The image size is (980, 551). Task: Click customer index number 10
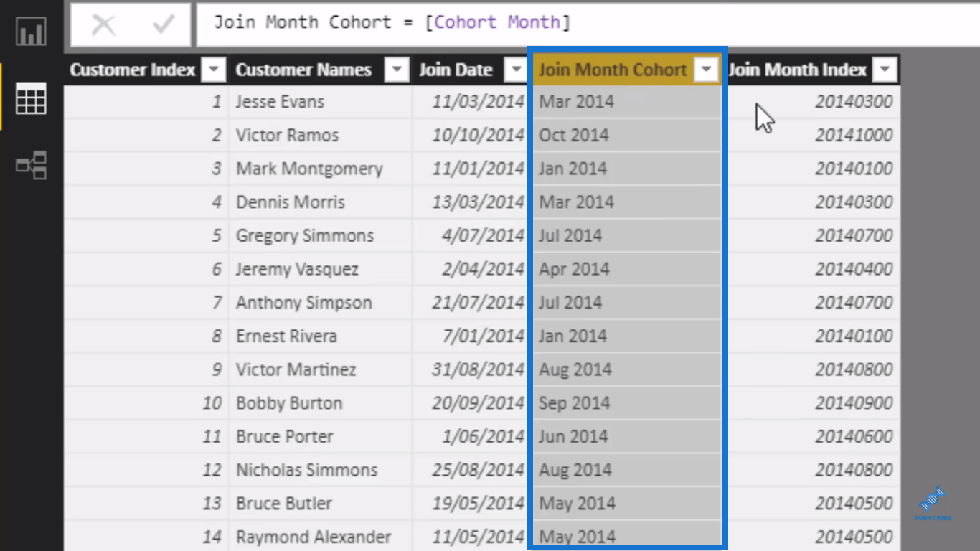point(212,403)
